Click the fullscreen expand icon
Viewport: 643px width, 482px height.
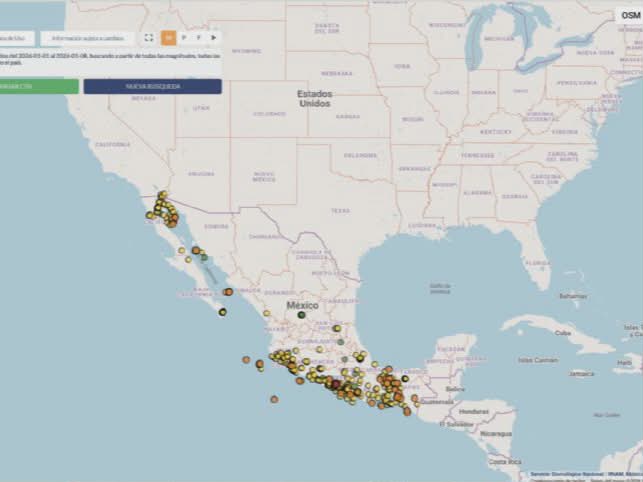pyautogui.click(x=148, y=37)
